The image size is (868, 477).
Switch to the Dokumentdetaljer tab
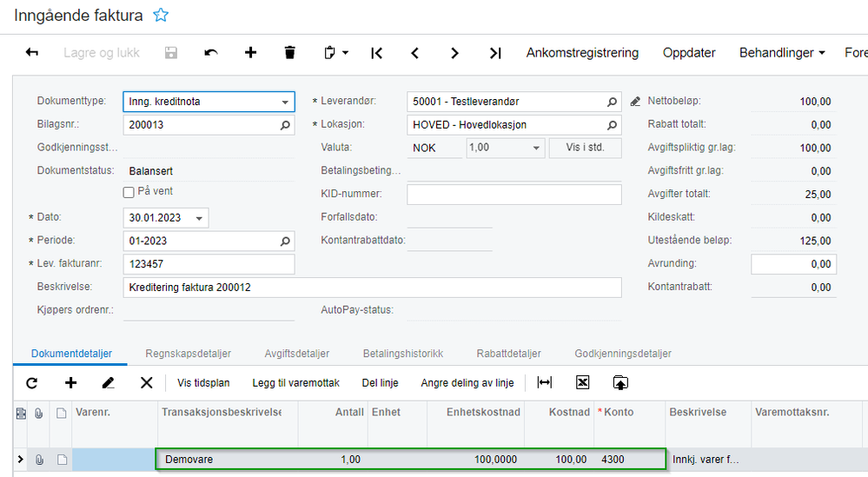[x=71, y=354]
